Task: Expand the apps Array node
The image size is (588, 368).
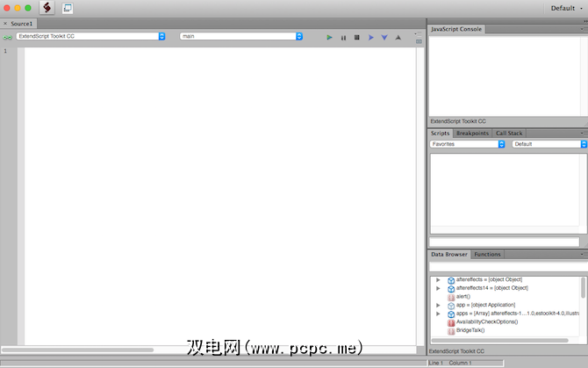Action: pyautogui.click(x=438, y=314)
